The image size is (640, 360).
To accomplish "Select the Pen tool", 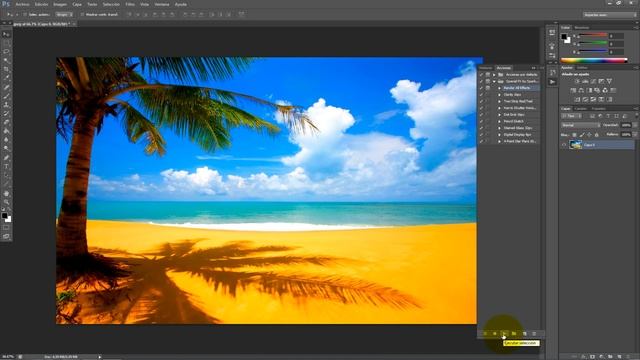I will (6, 158).
